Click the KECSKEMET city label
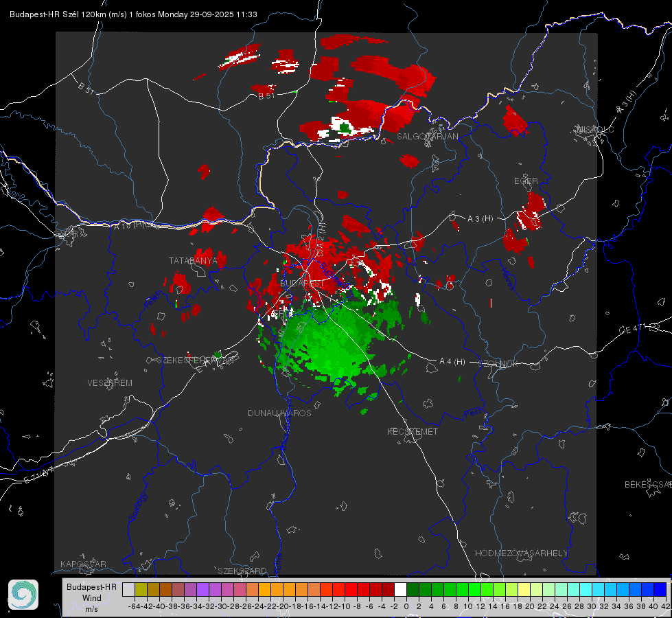Viewport: 672px width, 618px height. coord(413,431)
